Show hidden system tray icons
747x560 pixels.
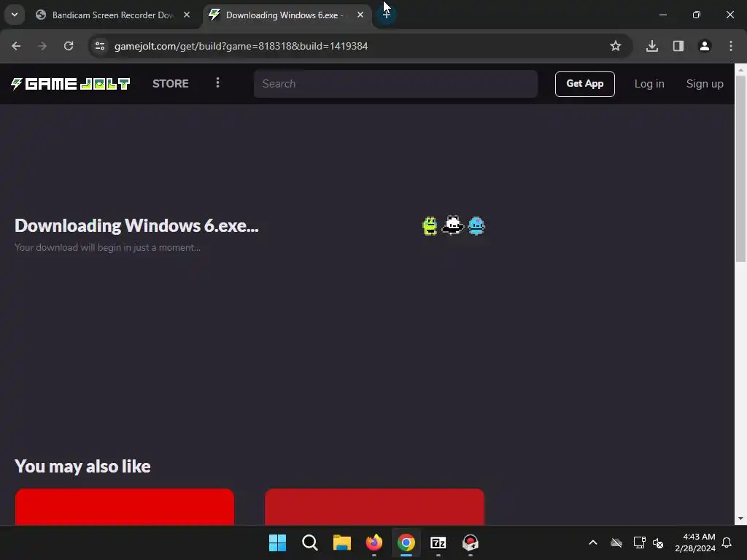click(x=592, y=542)
